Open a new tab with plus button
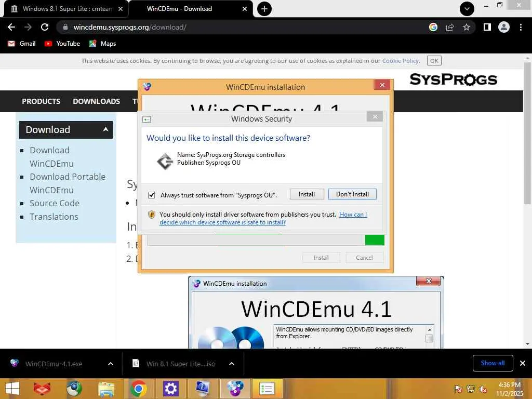The image size is (532, 399). pos(264,9)
